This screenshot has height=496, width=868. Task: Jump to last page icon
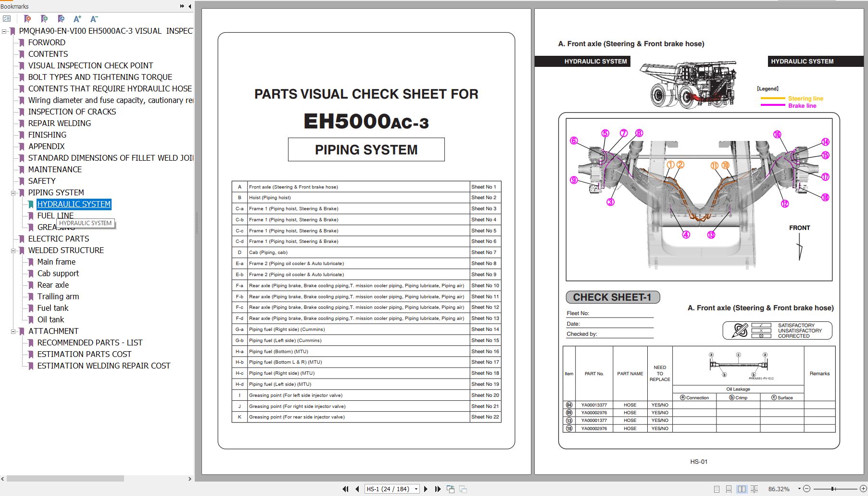click(x=438, y=489)
